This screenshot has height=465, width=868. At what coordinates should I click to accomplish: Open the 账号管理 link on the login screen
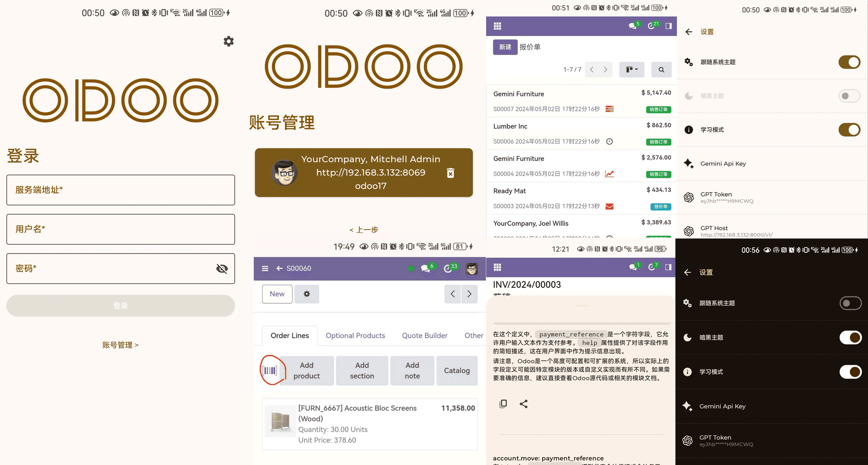pyautogui.click(x=120, y=345)
